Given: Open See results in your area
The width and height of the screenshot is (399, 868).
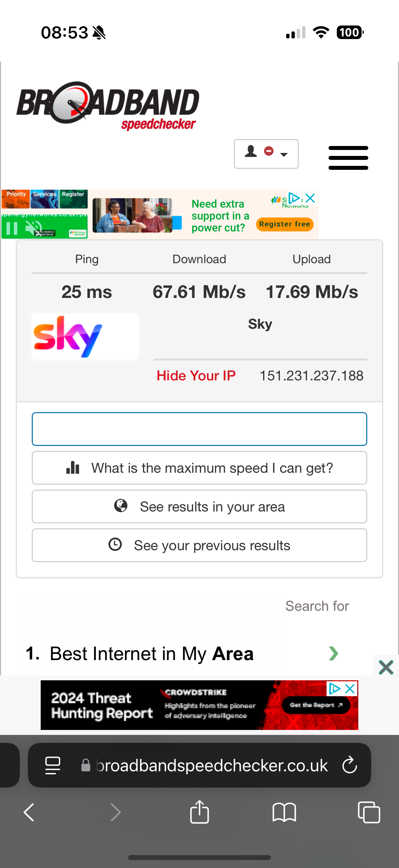Looking at the screenshot, I should click(x=199, y=506).
